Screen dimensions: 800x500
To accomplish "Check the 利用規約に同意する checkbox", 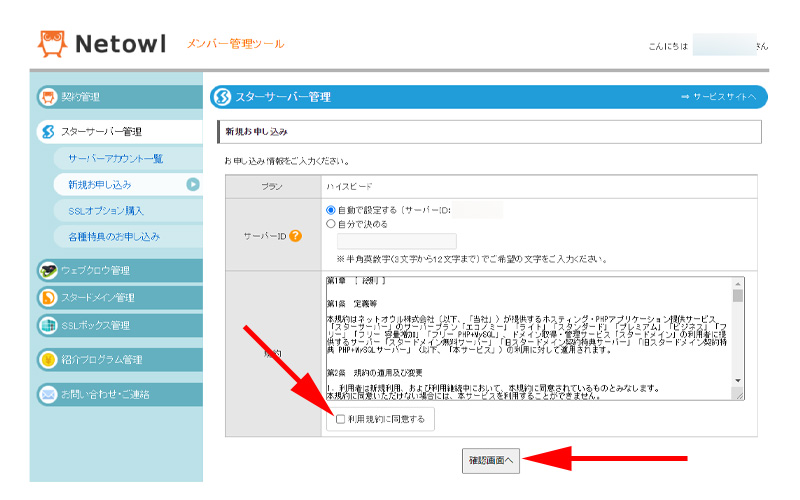I will [x=340, y=419].
